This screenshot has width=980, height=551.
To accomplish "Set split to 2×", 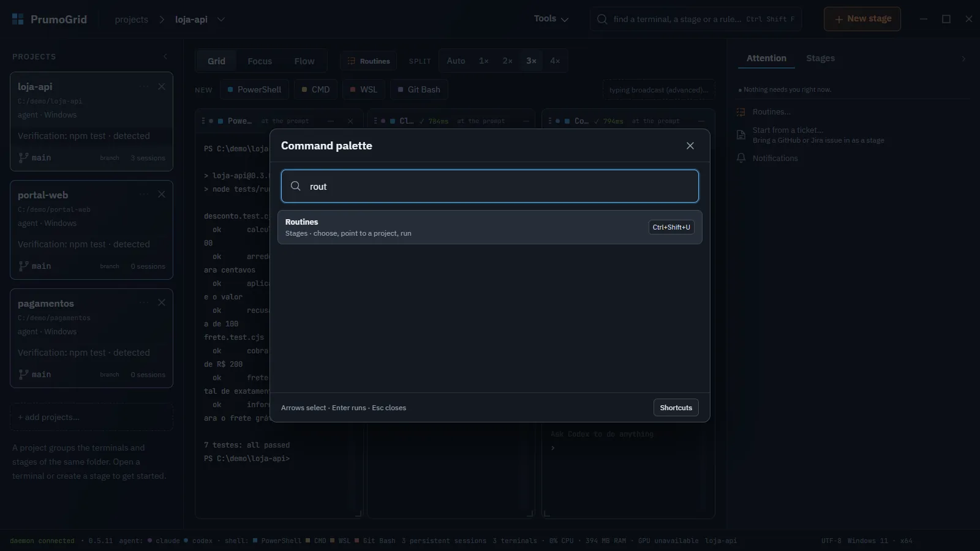I will coord(508,61).
